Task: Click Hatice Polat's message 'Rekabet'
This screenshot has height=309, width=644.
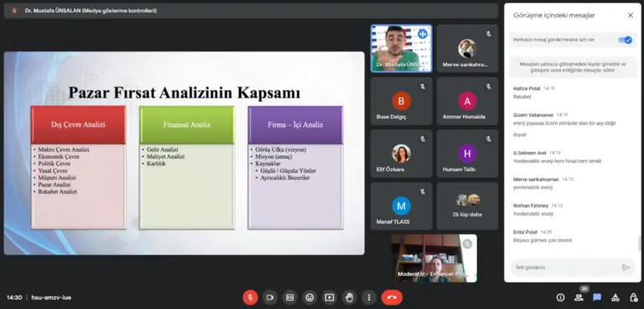Action: [522, 97]
